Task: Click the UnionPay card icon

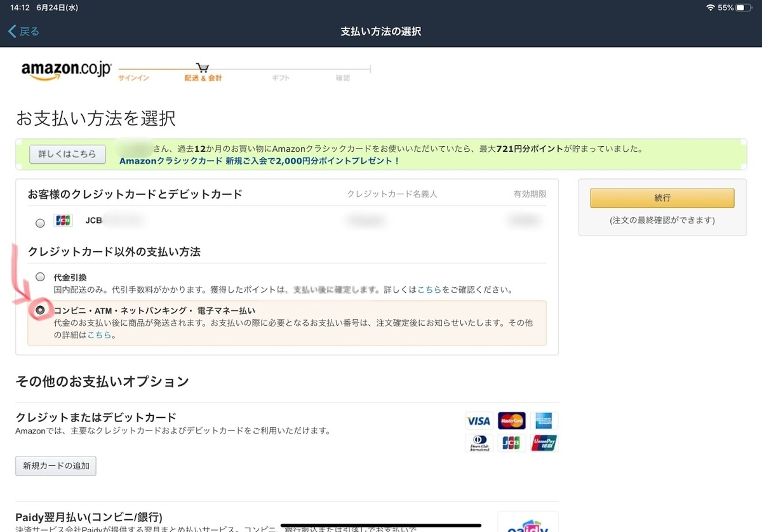Action: (545, 442)
